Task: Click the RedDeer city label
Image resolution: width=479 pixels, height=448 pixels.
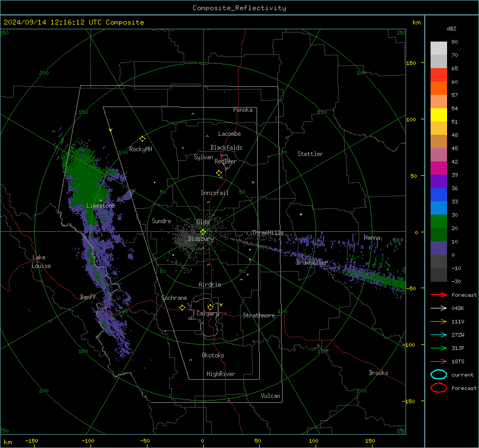Action: tap(226, 161)
